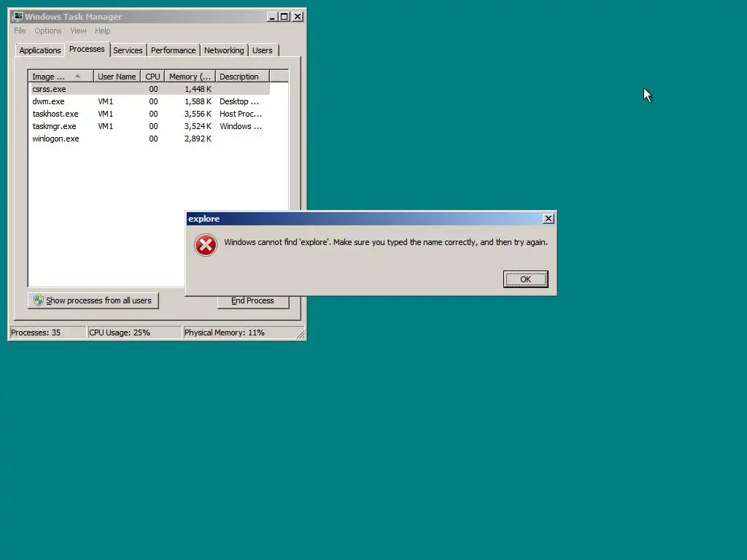Click the End Process button

253,302
